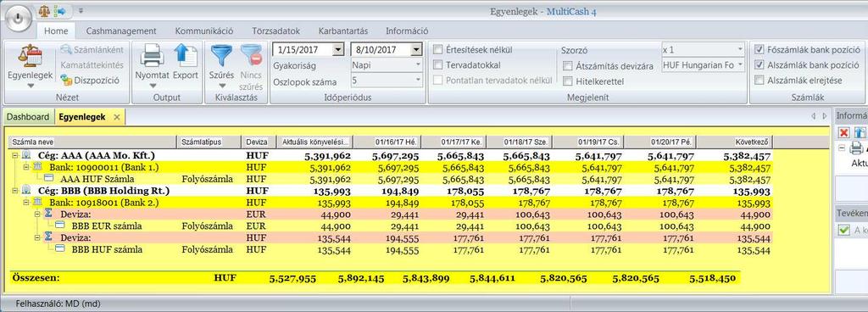Collapse the HUF Deviza tree node
Image resolution: width=868 pixels, height=312 pixels.
(x=37, y=237)
